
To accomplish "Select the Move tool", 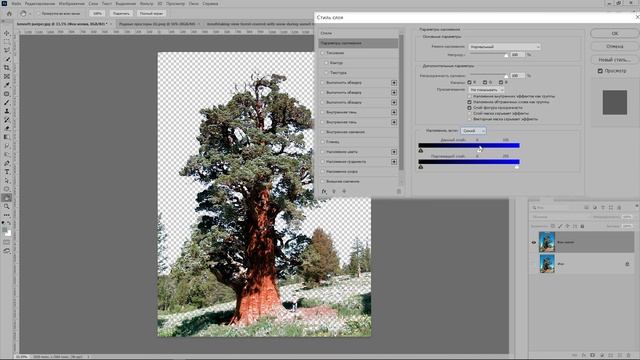I will [7, 33].
